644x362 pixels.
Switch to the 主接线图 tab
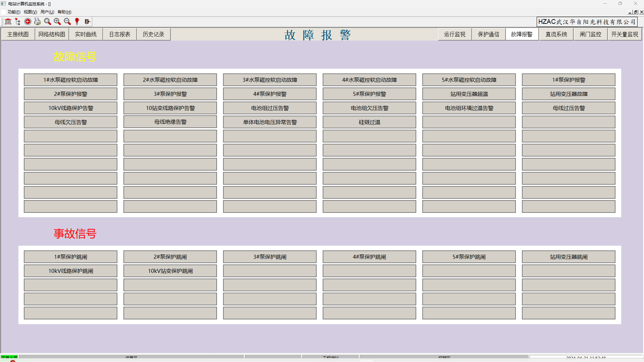(18, 35)
